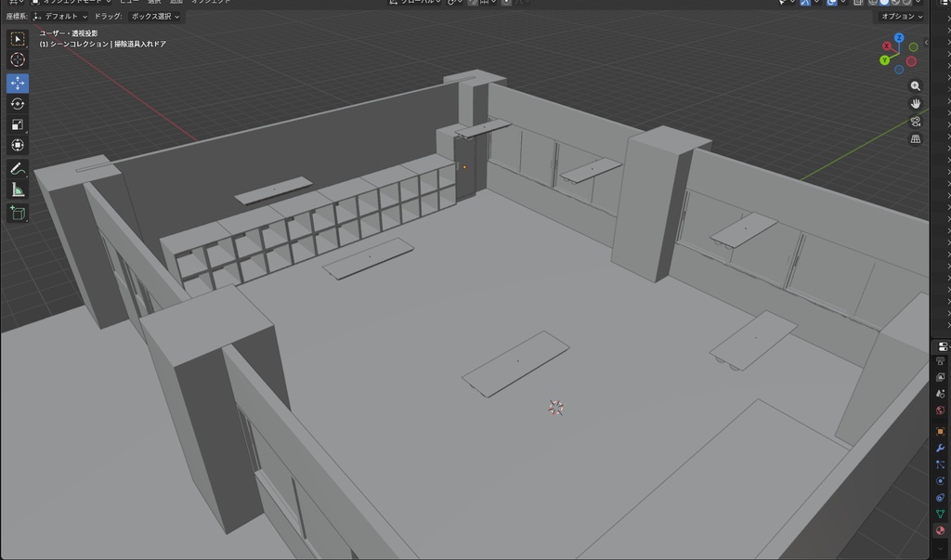This screenshot has height=560, width=951.
Task: Open the Object Data tab (green triangle)
Action: [940, 514]
